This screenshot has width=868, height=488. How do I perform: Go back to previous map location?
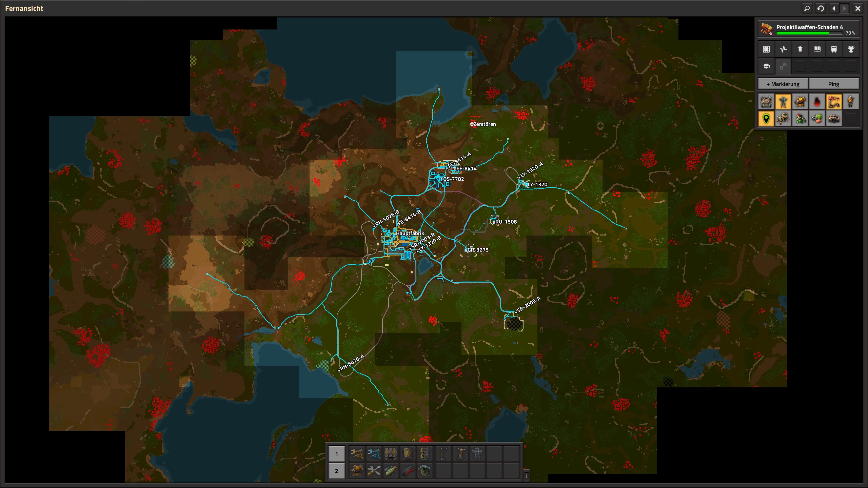[x=833, y=8]
